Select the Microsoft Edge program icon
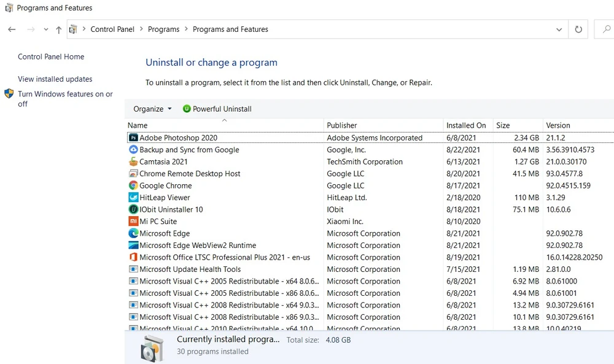This screenshot has height=364, width=614. coord(133,233)
